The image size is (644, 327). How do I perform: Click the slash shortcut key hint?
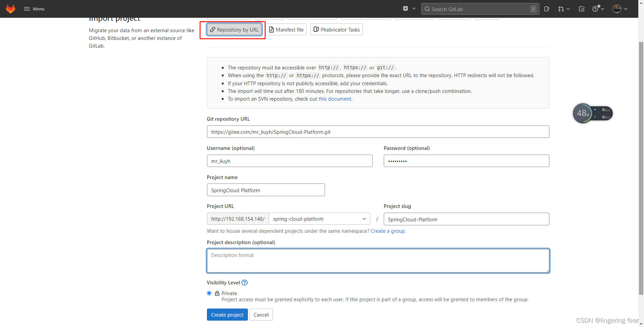[533, 9]
